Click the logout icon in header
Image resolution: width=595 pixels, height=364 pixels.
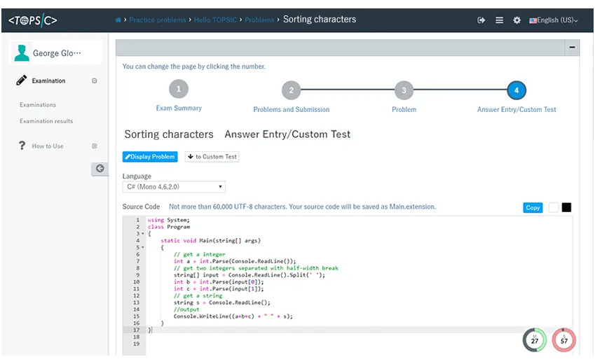coord(481,20)
